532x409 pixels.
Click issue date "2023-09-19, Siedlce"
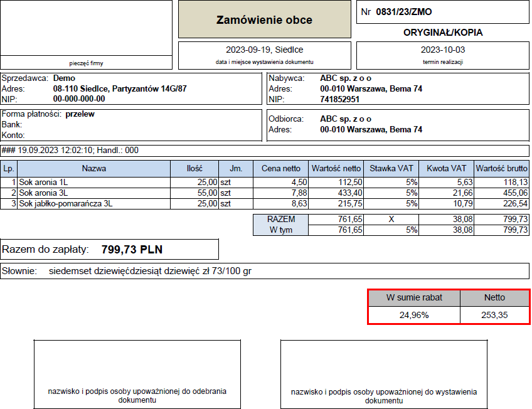click(x=264, y=50)
